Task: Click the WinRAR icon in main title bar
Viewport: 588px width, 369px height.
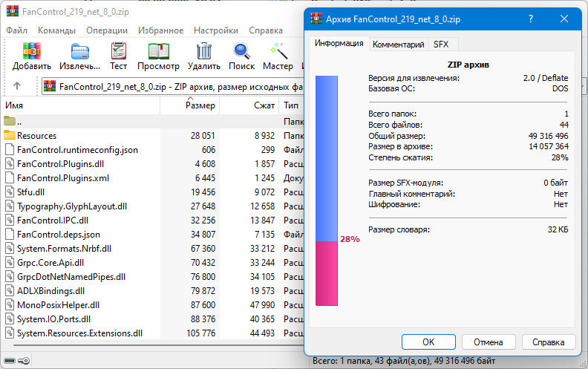Action: pyautogui.click(x=13, y=11)
